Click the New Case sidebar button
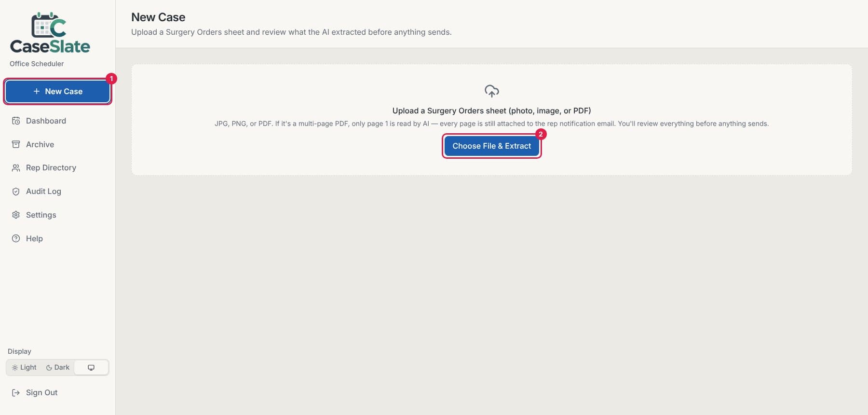The image size is (868, 415). (58, 91)
